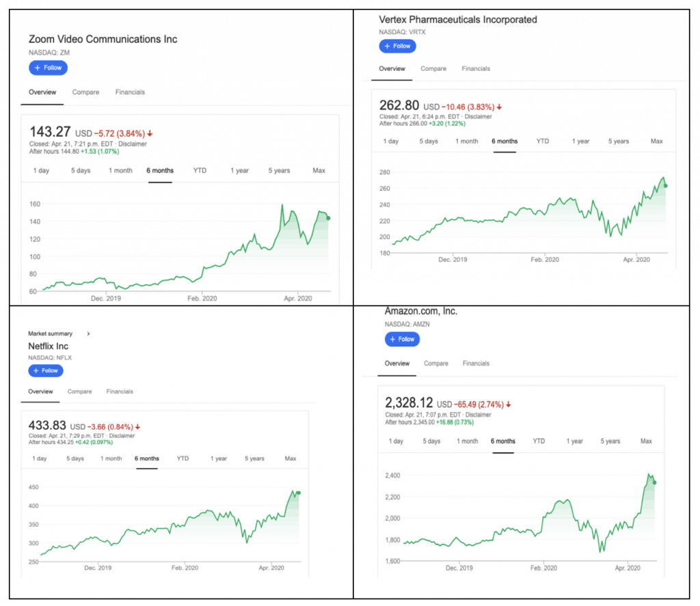Open the Compare tab for Netflix

pyautogui.click(x=79, y=391)
